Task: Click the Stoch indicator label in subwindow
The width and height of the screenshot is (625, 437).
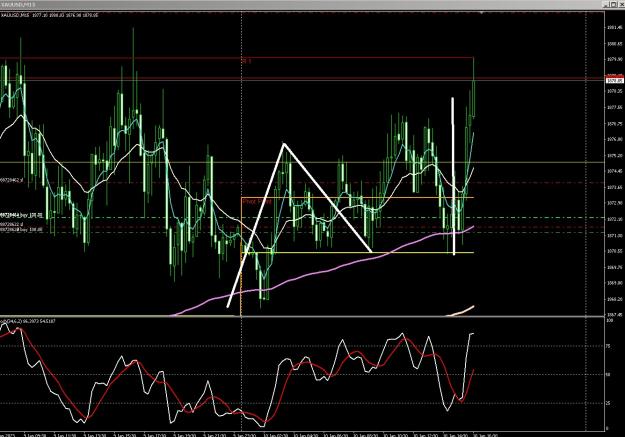Action: 28,321
